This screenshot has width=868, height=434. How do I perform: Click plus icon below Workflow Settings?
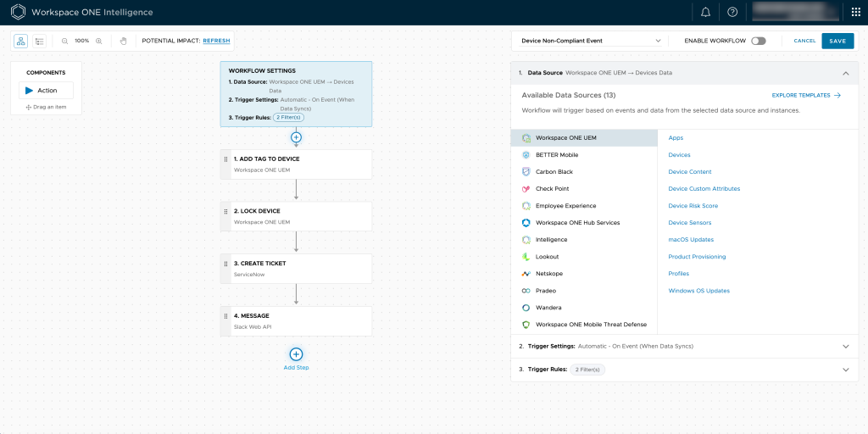tap(296, 136)
